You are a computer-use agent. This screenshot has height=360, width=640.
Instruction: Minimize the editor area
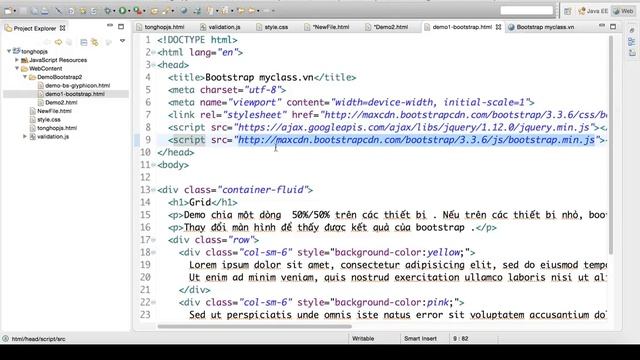602,26
